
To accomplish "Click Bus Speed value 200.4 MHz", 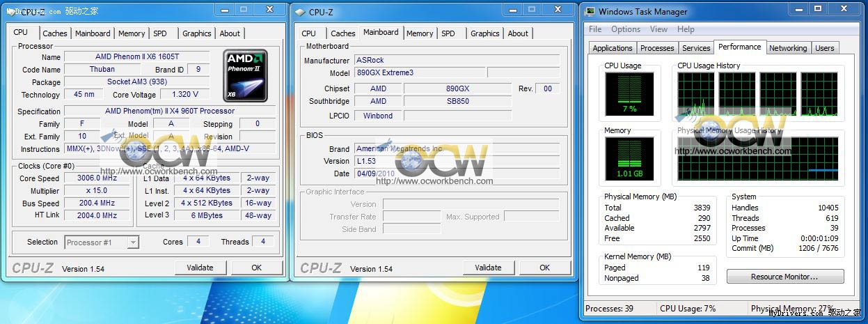I will pyautogui.click(x=97, y=203).
